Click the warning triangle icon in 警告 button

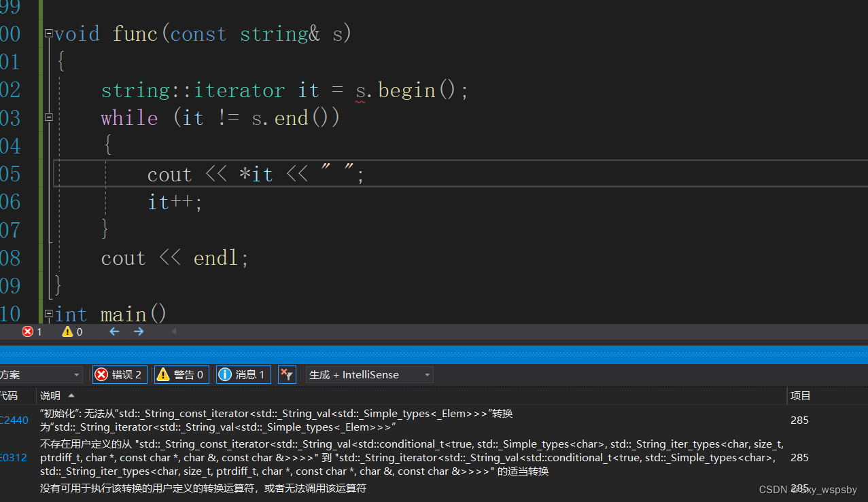[163, 374]
